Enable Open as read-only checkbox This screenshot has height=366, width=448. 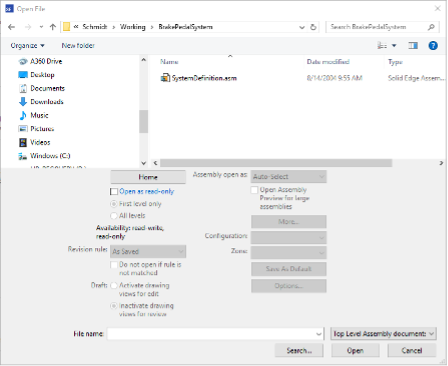(114, 191)
